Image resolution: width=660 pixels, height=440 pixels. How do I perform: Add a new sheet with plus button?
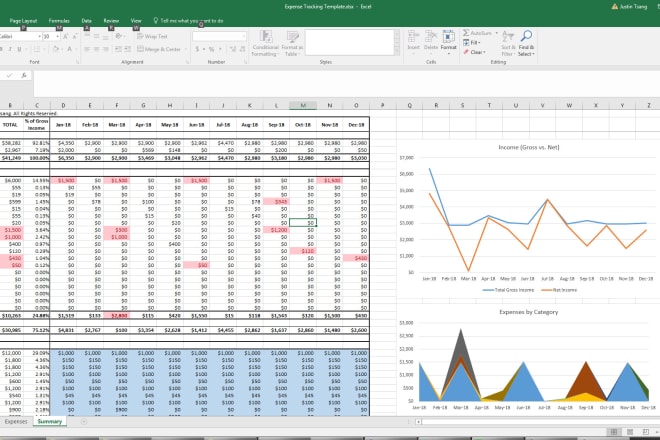84,421
